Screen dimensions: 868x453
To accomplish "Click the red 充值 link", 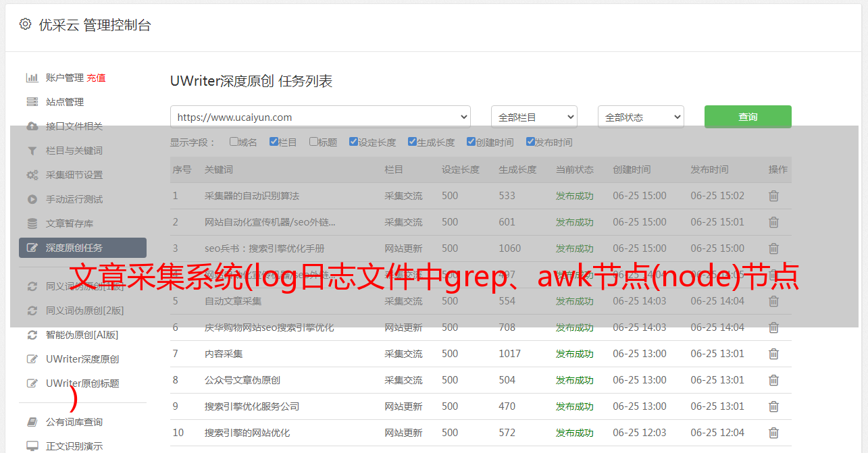I will [x=96, y=78].
